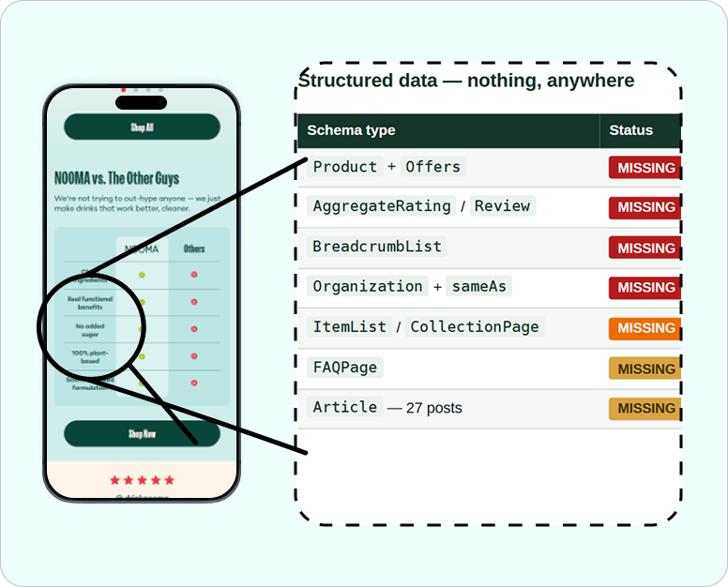The image size is (728, 587).
Task: Tap the Shop All button on phone
Action: pos(142,127)
